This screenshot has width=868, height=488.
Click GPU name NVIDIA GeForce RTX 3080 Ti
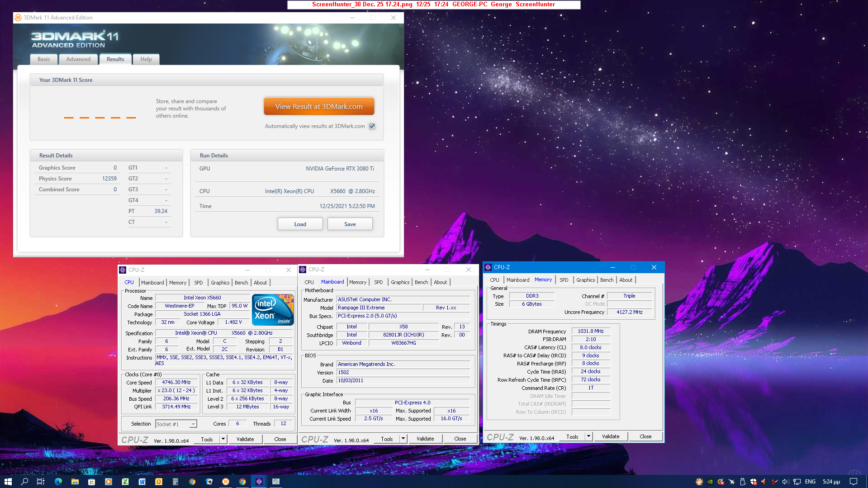click(340, 169)
